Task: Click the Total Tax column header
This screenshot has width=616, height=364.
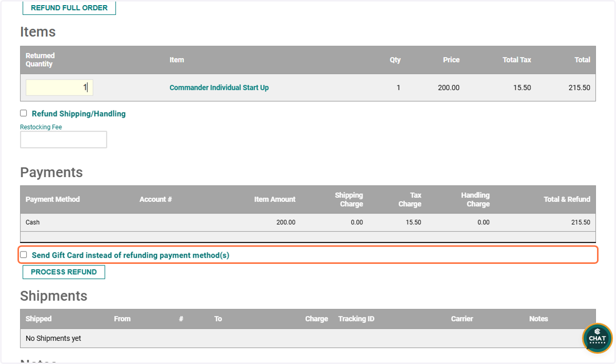Action: pos(517,60)
